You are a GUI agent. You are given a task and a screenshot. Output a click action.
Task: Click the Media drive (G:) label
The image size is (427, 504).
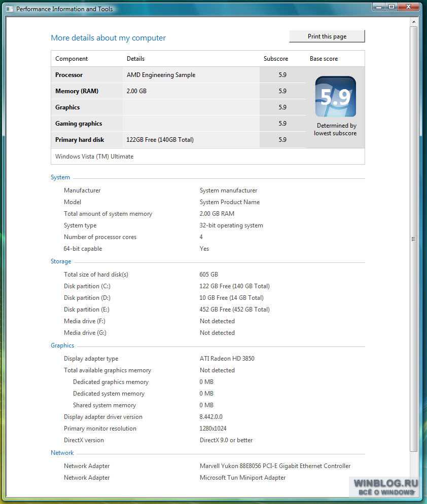point(85,333)
